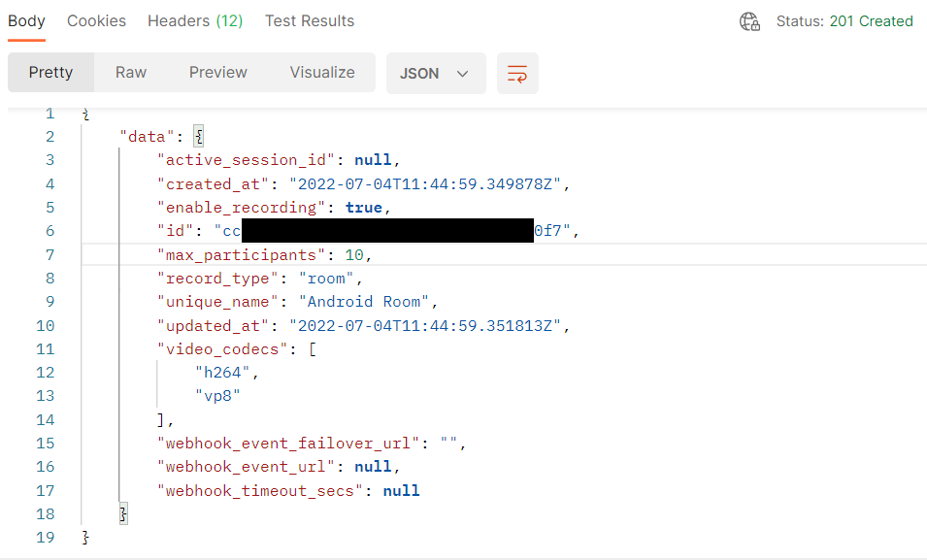The height and width of the screenshot is (560, 927).
Task: Click the "room" record_type value
Action: pos(326,279)
